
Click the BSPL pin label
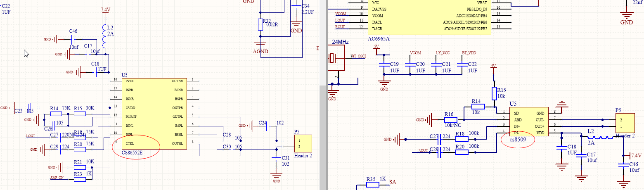pos(178,126)
